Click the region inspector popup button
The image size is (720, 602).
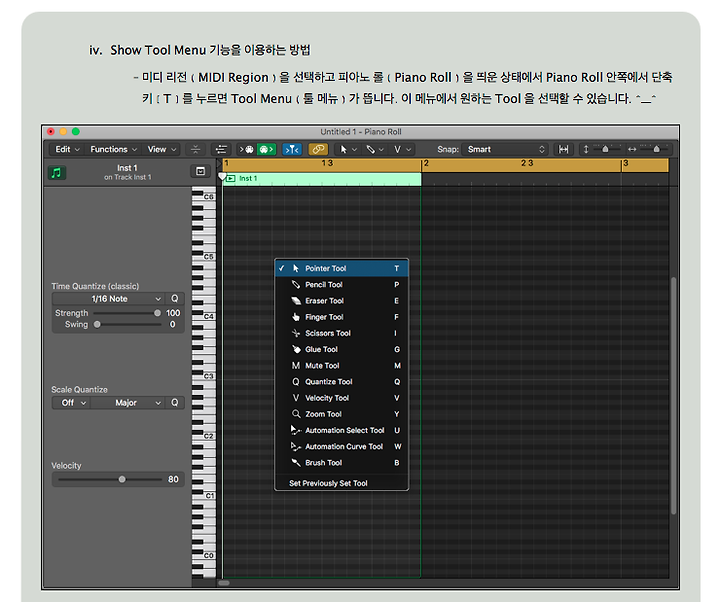click(x=201, y=171)
